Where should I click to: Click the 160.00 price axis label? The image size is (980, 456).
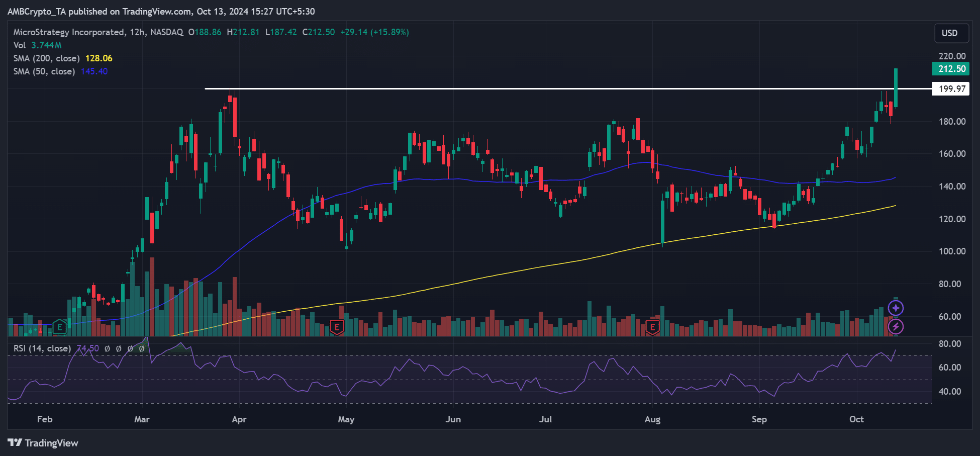click(952, 154)
